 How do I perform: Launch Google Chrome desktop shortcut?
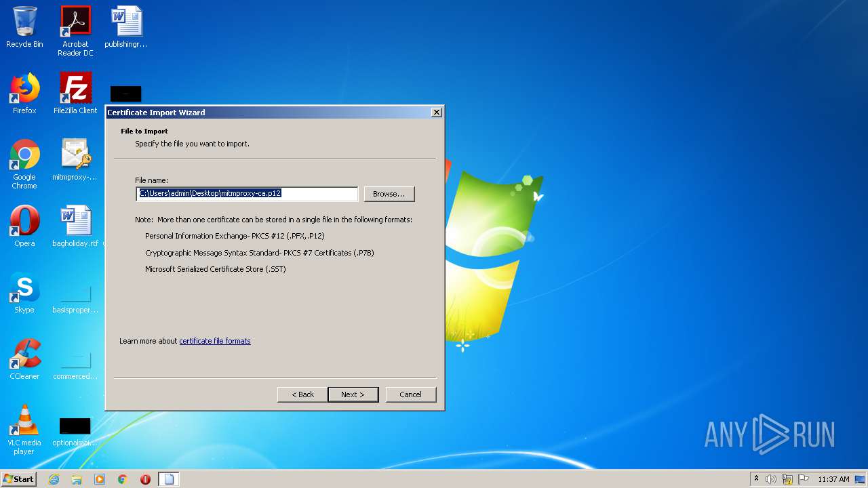[x=24, y=164]
